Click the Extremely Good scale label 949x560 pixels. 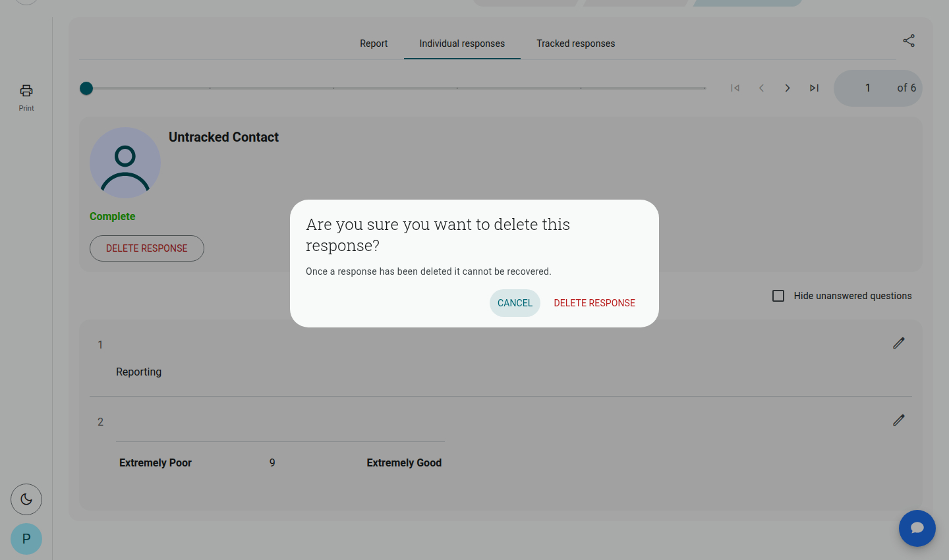click(404, 462)
